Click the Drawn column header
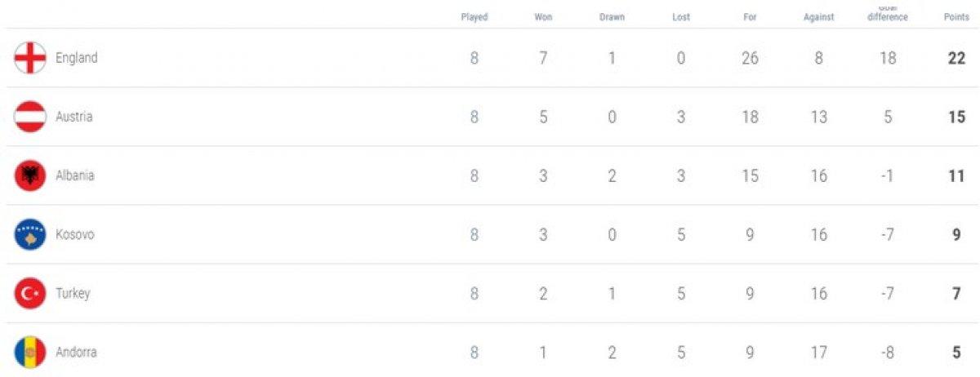 612,17
